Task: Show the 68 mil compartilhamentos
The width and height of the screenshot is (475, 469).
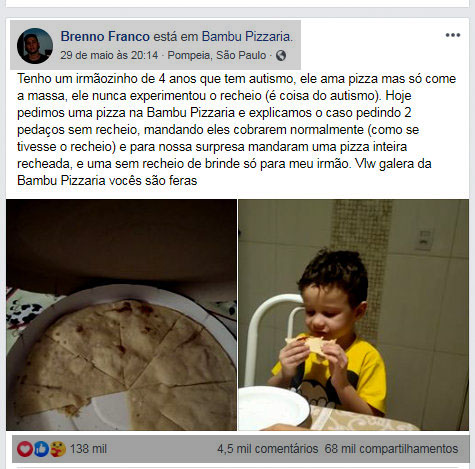Action: [x=391, y=449]
